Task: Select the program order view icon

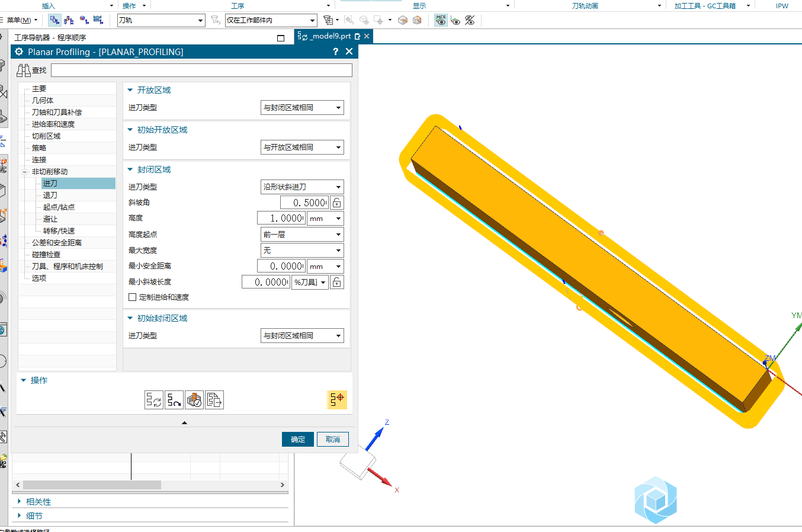Action: (x=54, y=20)
